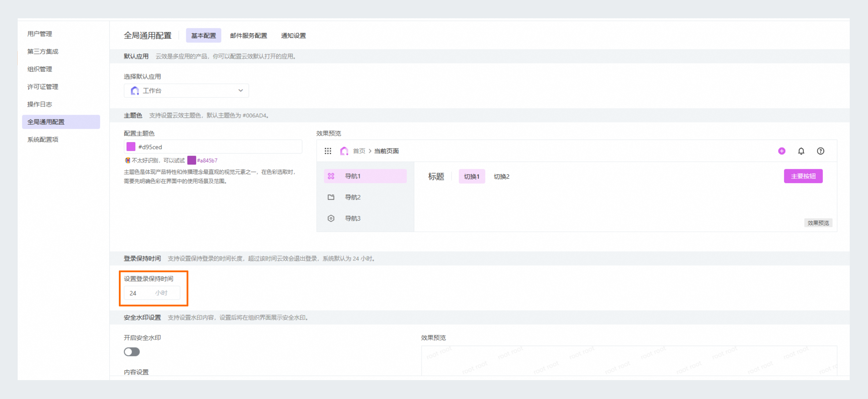Expand the 选择默认应用 dropdown arrow

pos(240,90)
